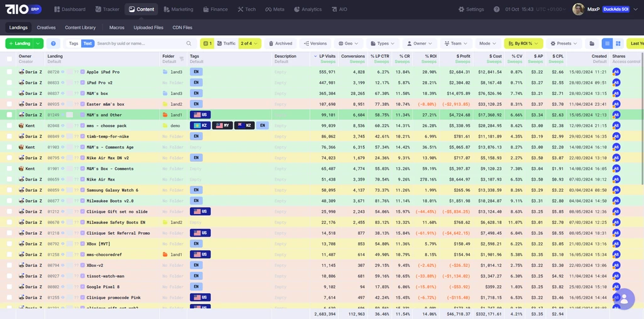This screenshot has width=644, height=319.
Task: Open the Geo filter dropdown
Action: [348, 43]
